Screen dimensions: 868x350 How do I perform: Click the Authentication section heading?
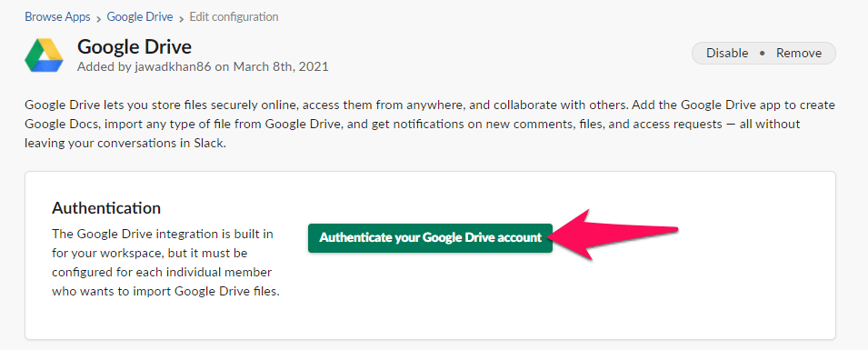[106, 208]
